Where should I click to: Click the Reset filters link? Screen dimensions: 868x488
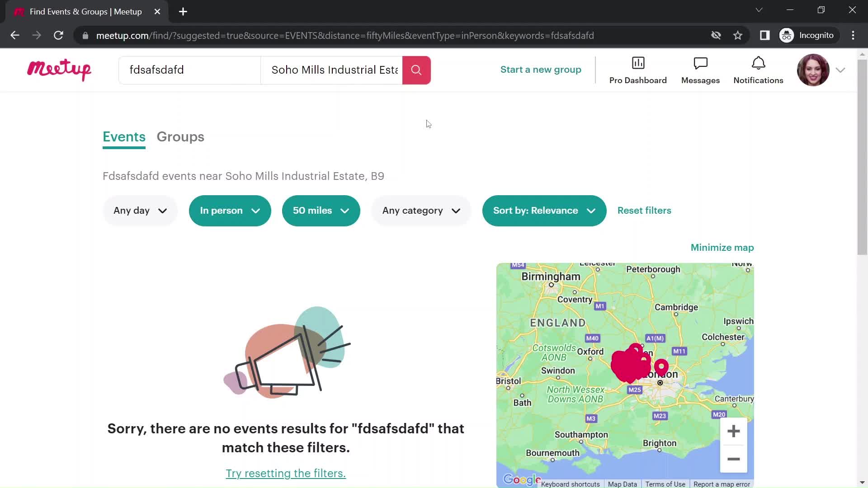click(x=644, y=210)
